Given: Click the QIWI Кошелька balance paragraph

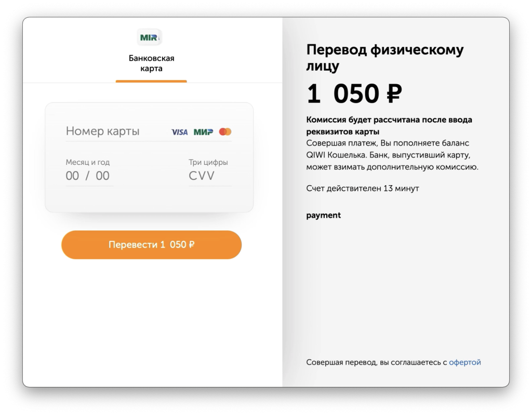Looking at the screenshot, I should coord(392,155).
